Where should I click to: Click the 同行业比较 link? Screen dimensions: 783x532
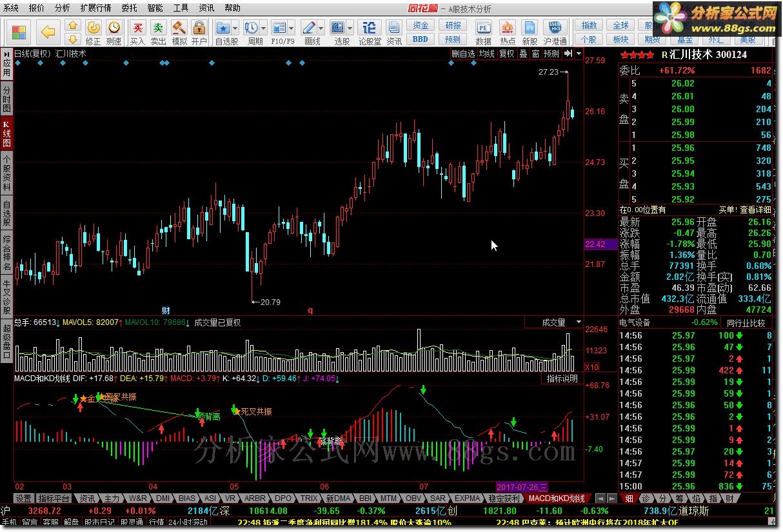click(746, 322)
